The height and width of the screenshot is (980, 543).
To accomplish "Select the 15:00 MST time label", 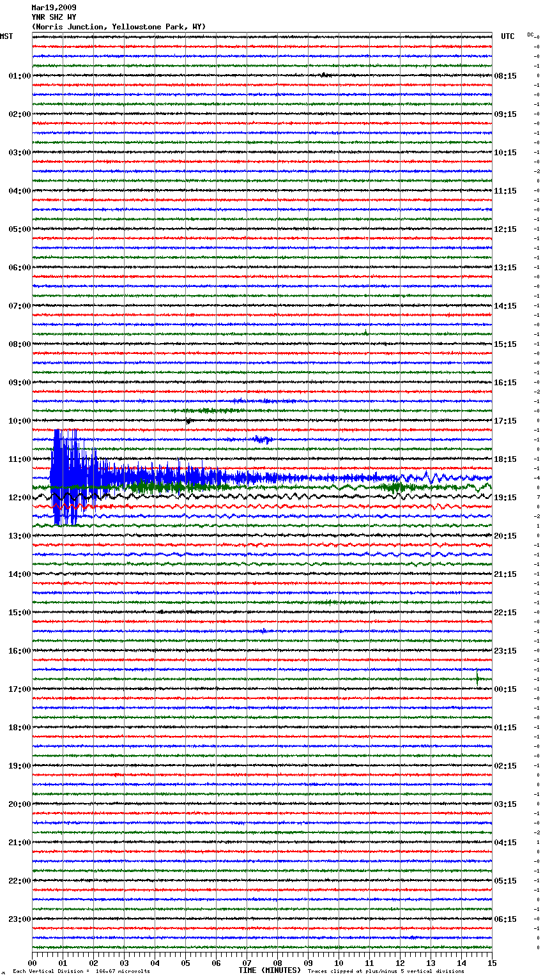I will click(20, 613).
